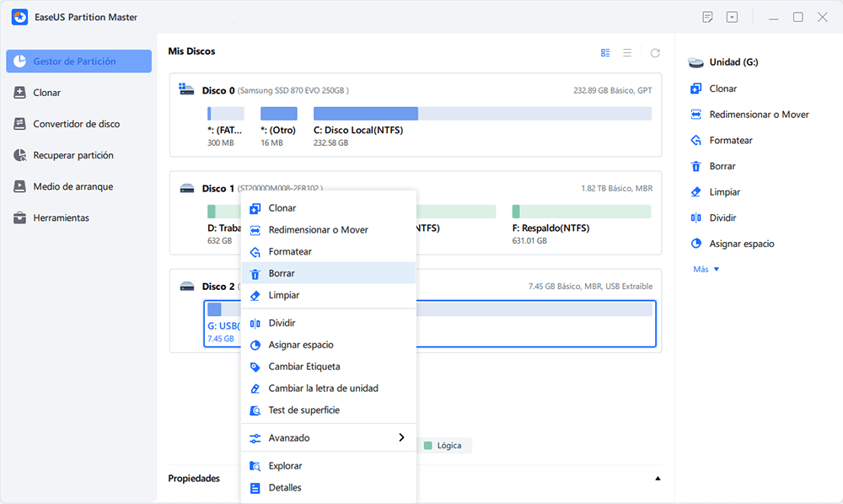Expand the Propiedades panel arrow
The width and height of the screenshot is (843, 504).
[658, 478]
